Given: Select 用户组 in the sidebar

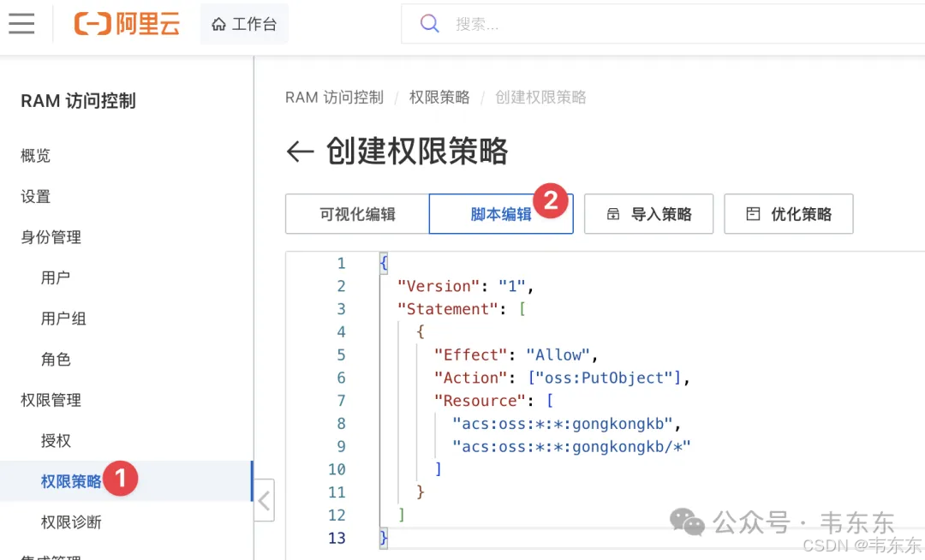Looking at the screenshot, I should coord(63,319).
